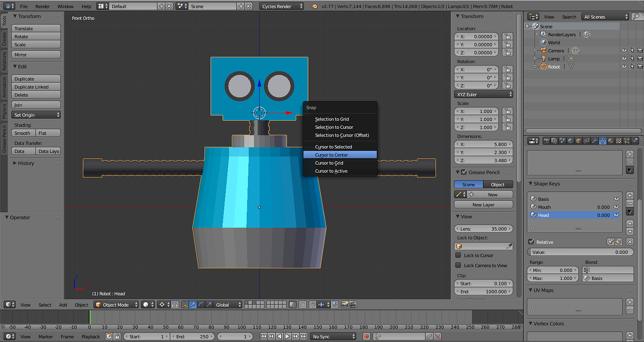Switch to World properties tab icon
Viewport: 644px width, 342px height.
click(570, 141)
